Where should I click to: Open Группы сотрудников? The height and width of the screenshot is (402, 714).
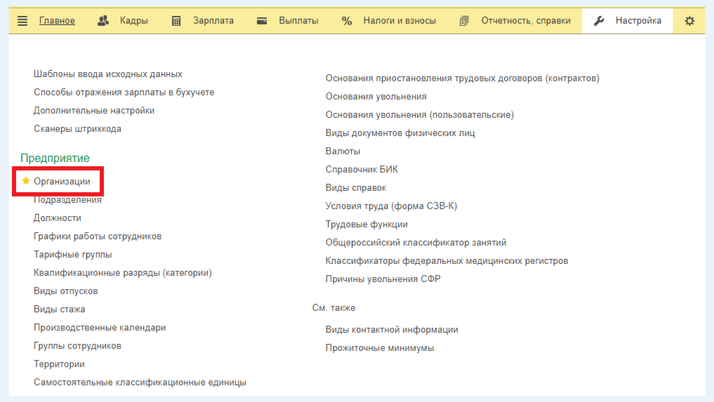click(77, 346)
